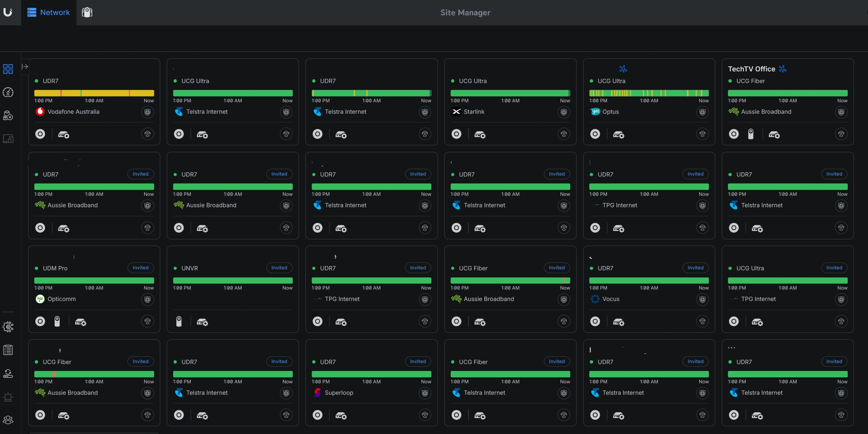868x434 pixels.
Task: Open the update refresh icon in the sidebar
Action: click(8, 373)
